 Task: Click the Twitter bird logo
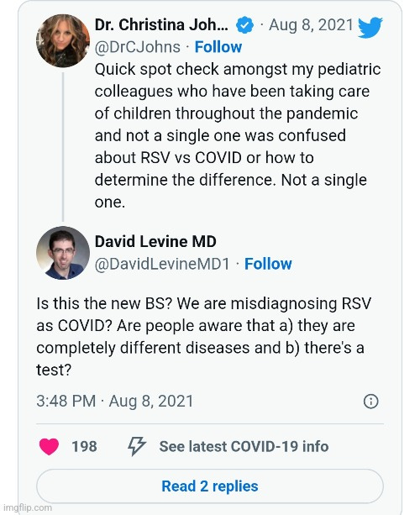370,28
